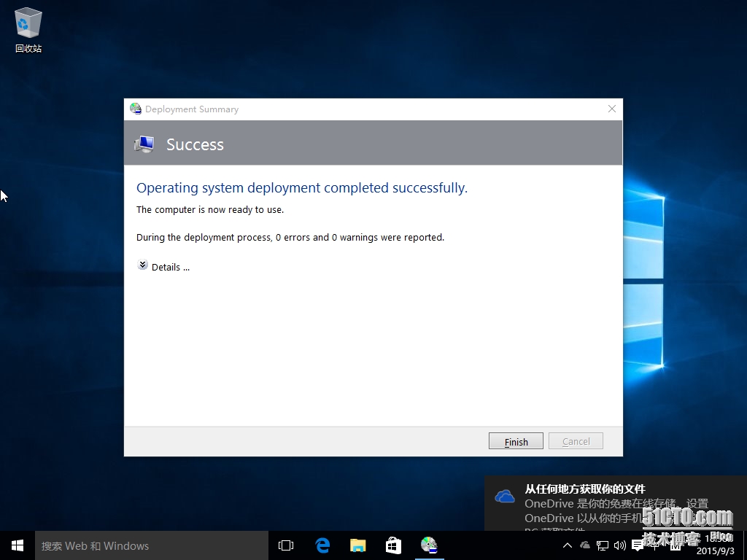Click the computer icon beside Success
The width and height of the screenshot is (747, 560).
pyautogui.click(x=144, y=144)
